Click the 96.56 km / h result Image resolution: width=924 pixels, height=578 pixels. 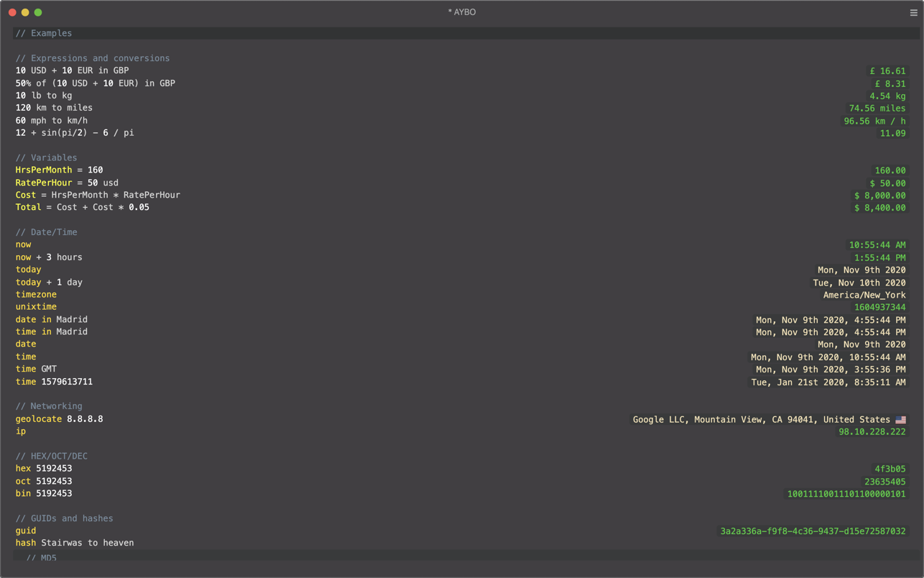coord(874,121)
